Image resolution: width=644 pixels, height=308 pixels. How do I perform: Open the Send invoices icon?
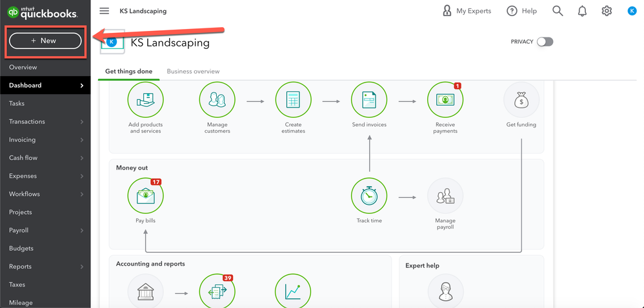click(x=369, y=100)
